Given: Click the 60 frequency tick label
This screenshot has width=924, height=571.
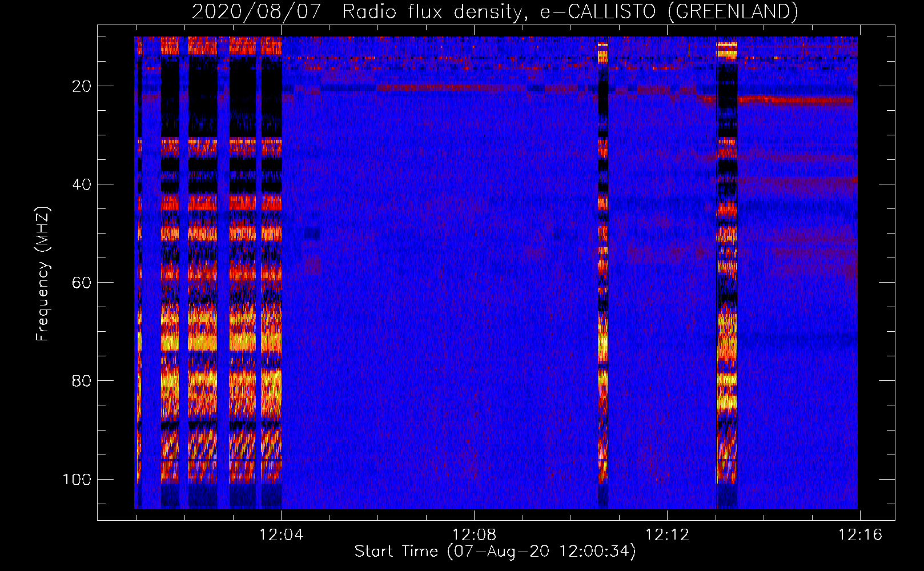Looking at the screenshot, I should (82, 283).
